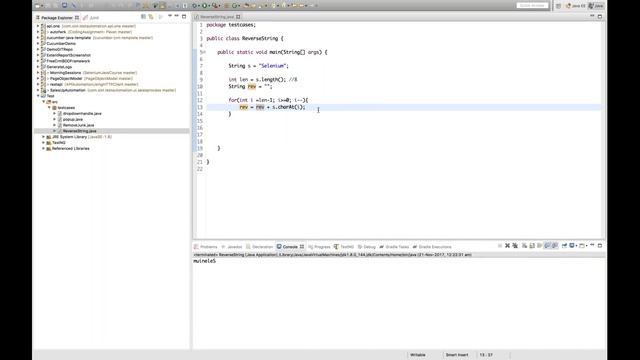
Task: Switch to the Java EE perspective
Action: [575, 6]
